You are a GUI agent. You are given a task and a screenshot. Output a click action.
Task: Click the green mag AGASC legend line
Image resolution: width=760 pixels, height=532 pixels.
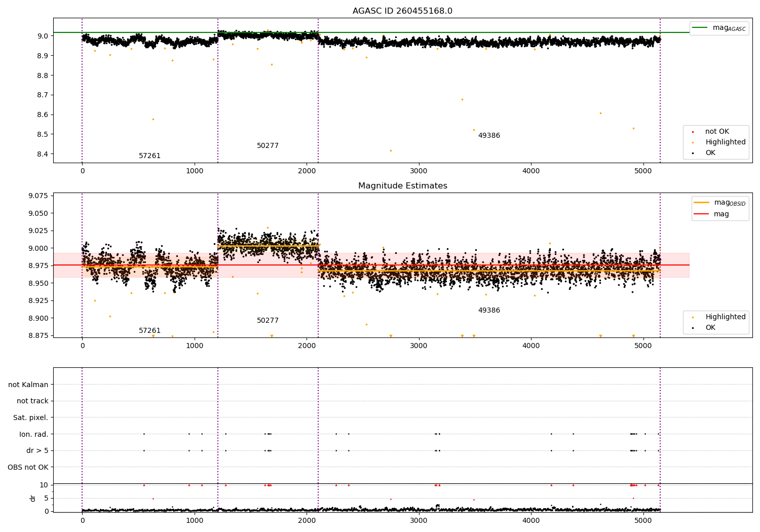700,28
